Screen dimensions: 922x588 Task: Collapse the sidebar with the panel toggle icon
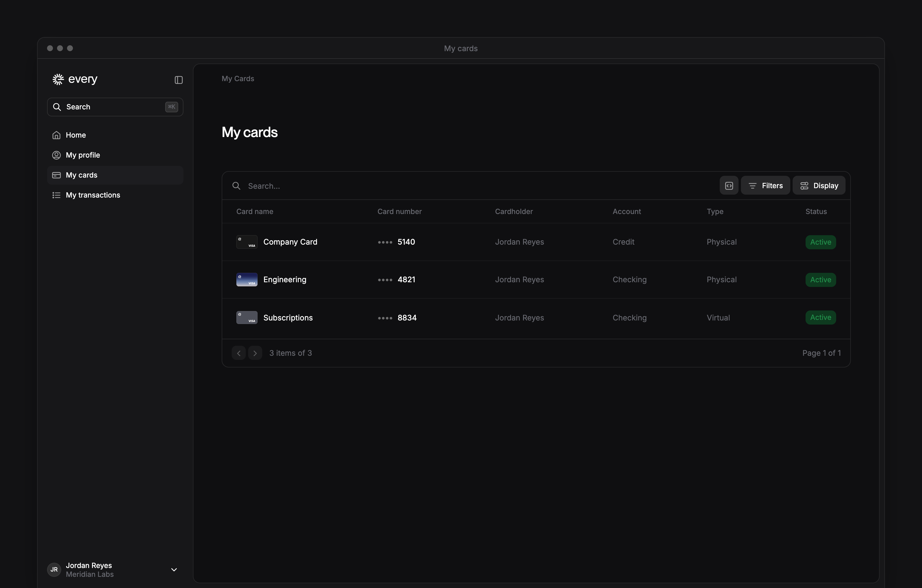pyautogui.click(x=178, y=80)
